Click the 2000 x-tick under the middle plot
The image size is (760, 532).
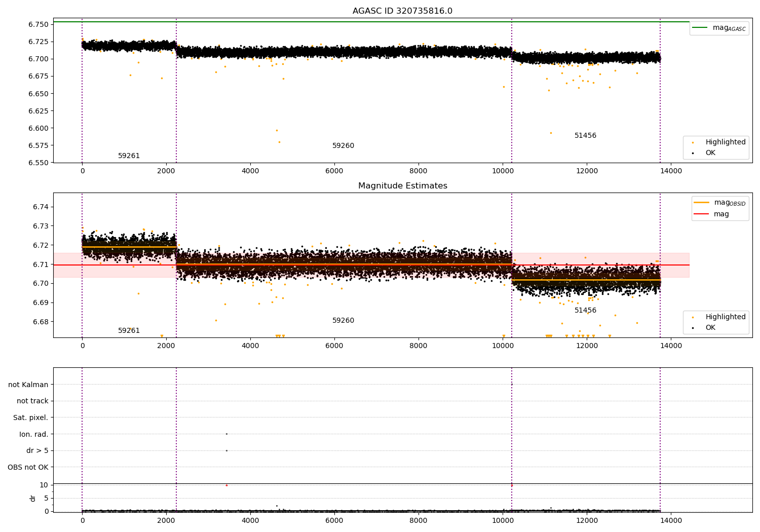tap(166, 346)
